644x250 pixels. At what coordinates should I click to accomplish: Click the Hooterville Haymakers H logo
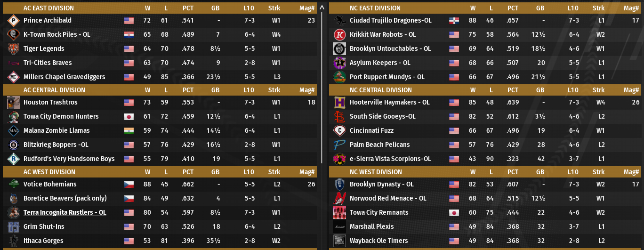pyautogui.click(x=339, y=102)
